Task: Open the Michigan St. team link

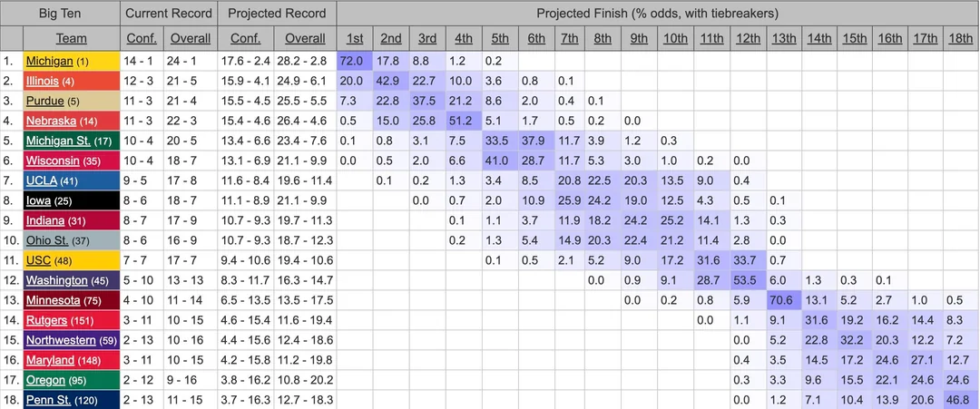Action: click(x=57, y=141)
